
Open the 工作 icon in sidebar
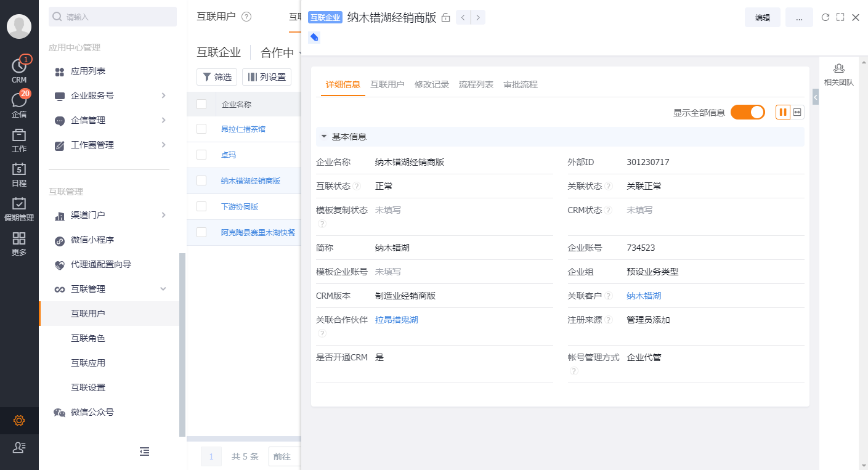click(x=19, y=140)
